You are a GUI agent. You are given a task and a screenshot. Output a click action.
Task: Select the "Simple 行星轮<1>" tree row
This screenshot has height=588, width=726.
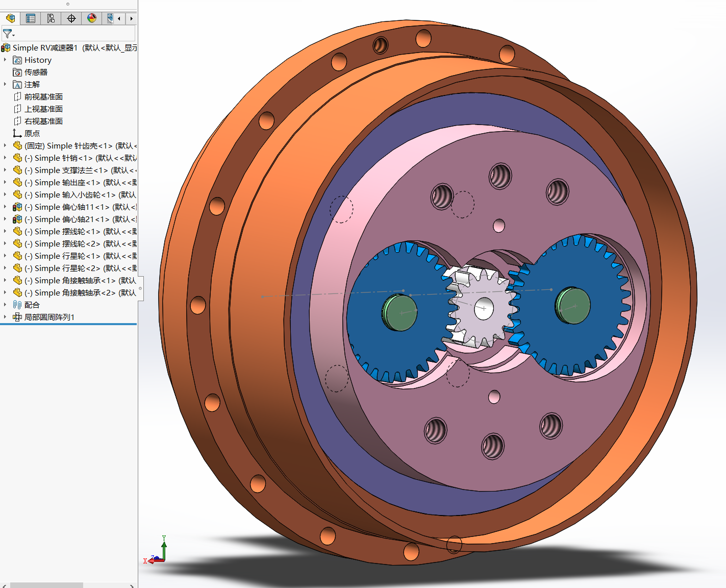coord(69,256)
